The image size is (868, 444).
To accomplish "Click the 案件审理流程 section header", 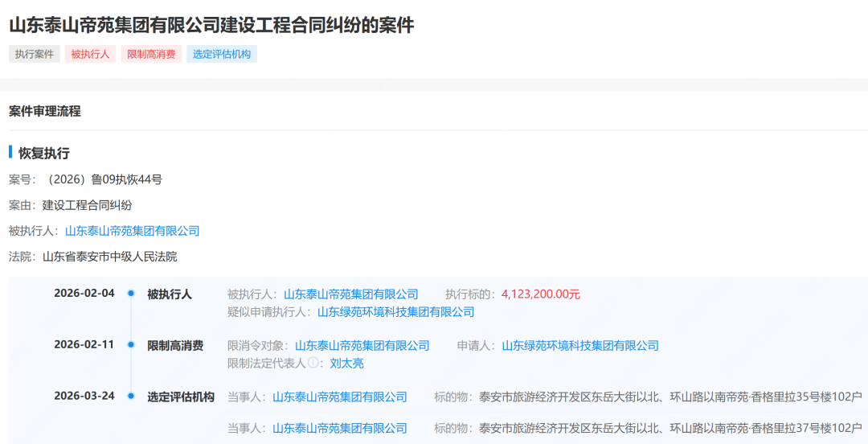I will 45,111.
